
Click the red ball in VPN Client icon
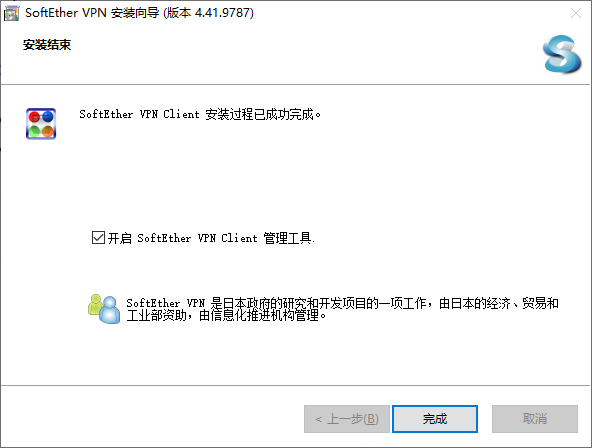pyautogui.click(x=34, y=117)
